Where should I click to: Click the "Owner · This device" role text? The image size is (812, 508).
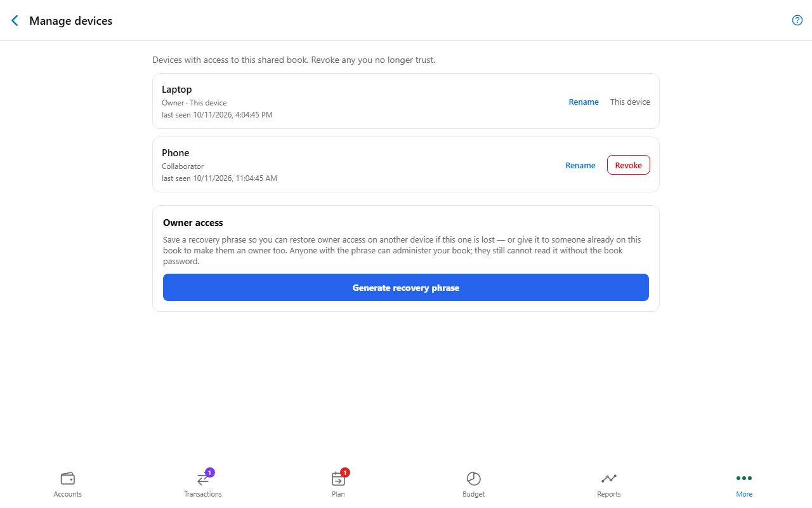click(x=194, y=103)
